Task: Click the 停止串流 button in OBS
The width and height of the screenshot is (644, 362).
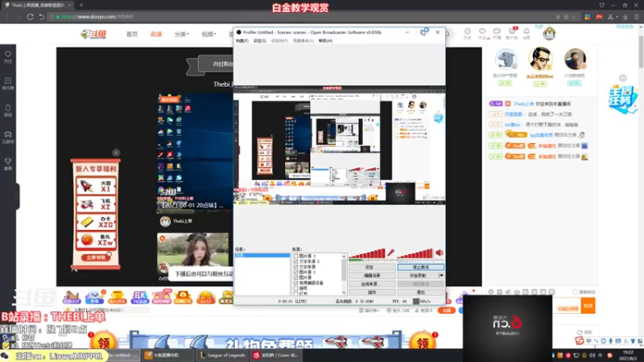Action: pyautogui.click(x=420, y=267)
